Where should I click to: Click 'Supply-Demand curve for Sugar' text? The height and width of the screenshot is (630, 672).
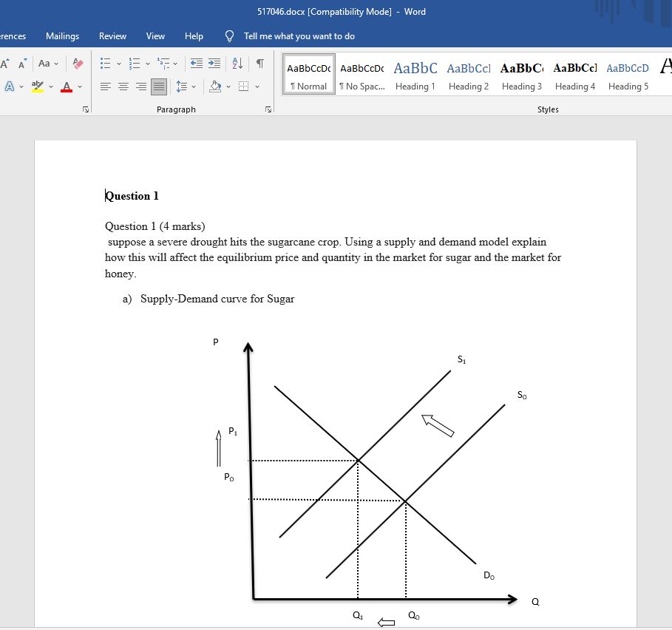click(217, 299)
